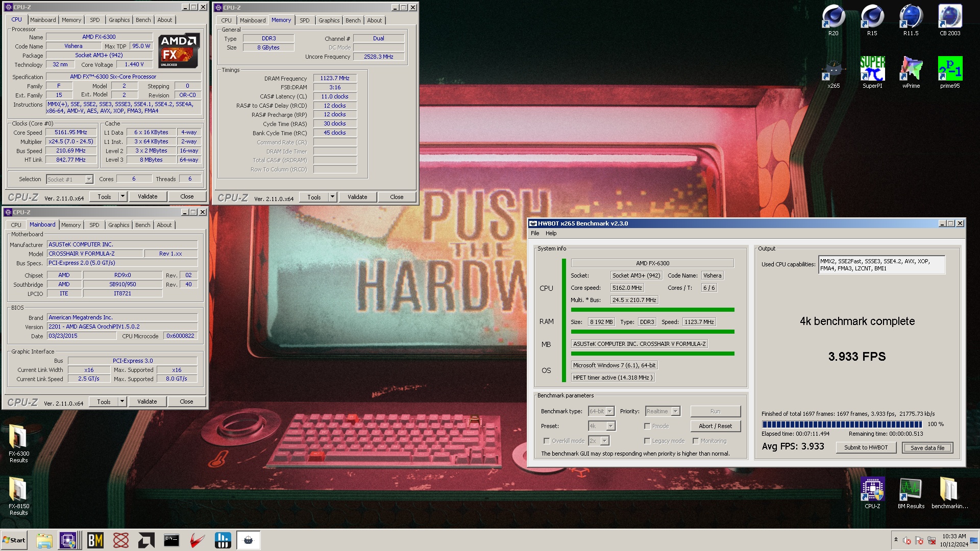Click the benchmark progress bar
Screen dimensions: 980x551
click(x=842, y=424)
